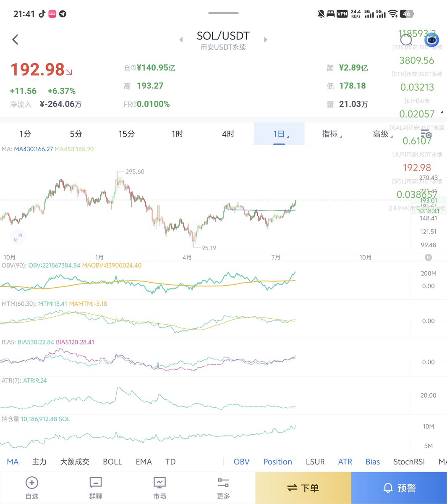The width and height of the screenshot is (447, 504).
Task: Open HUMA ticker 0.038657
Action: 417,194
